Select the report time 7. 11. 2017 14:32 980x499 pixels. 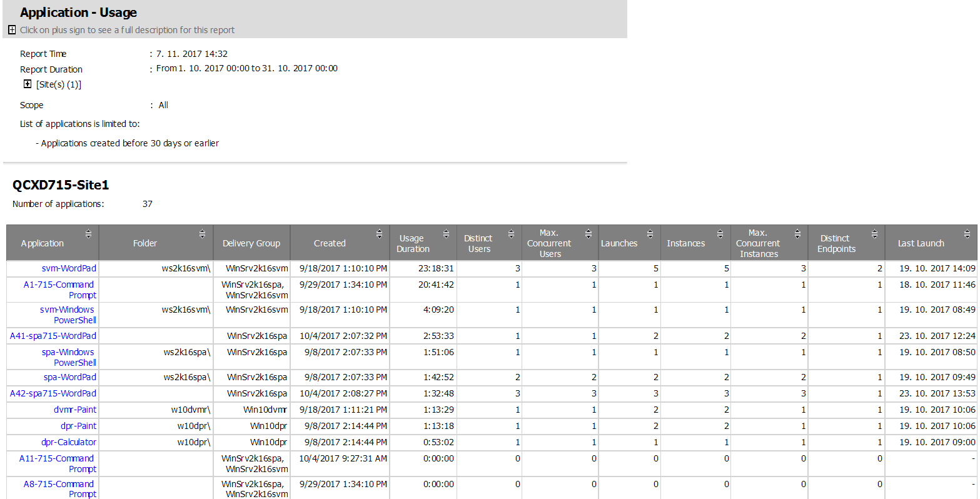pos(192,54)
